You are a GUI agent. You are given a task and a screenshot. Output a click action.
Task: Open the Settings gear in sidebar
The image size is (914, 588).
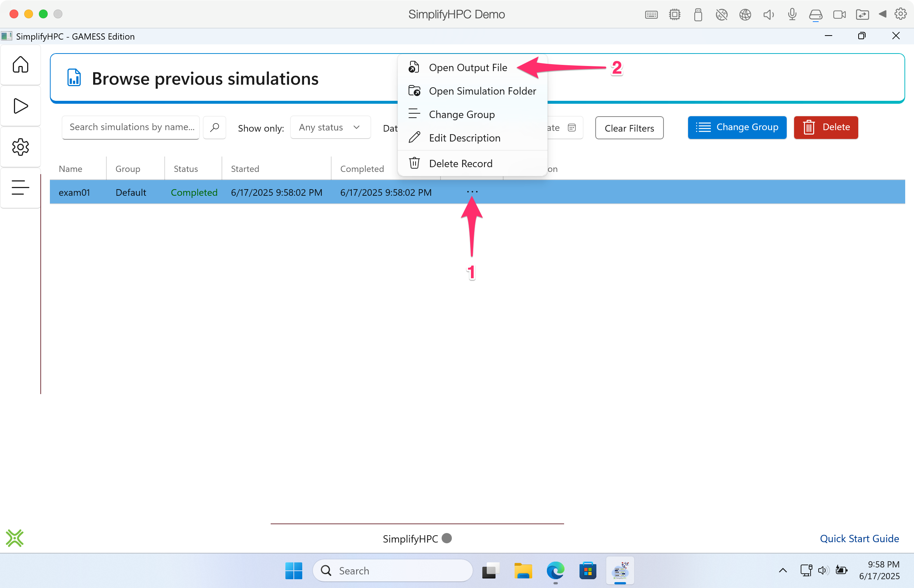(x=20, y=147)
